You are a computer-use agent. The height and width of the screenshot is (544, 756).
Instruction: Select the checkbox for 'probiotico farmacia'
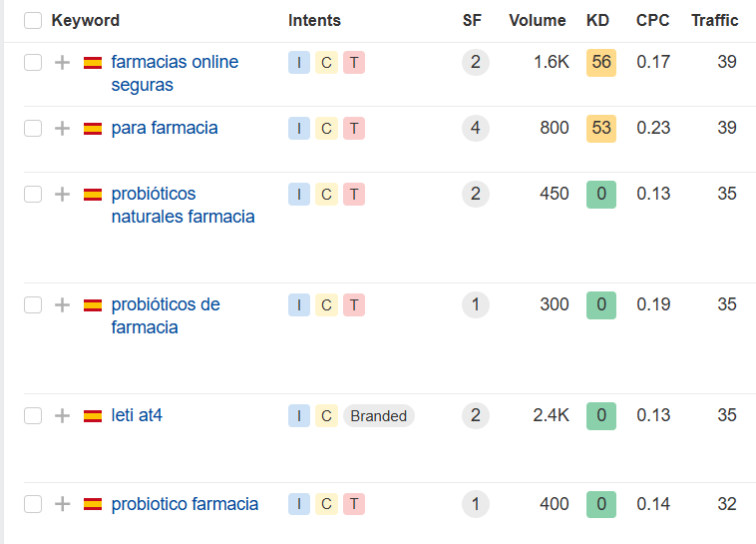tap(33, 504)
